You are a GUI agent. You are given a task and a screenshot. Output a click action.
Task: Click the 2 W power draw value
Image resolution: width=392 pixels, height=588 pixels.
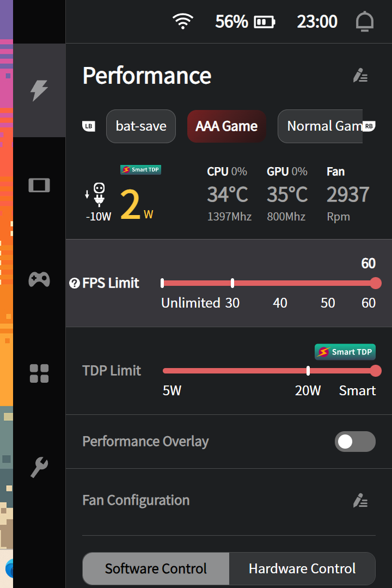click(x=137, y=205)
